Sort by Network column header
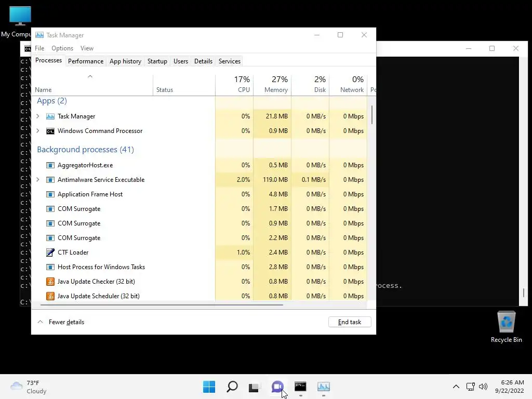 pos(348,85)
